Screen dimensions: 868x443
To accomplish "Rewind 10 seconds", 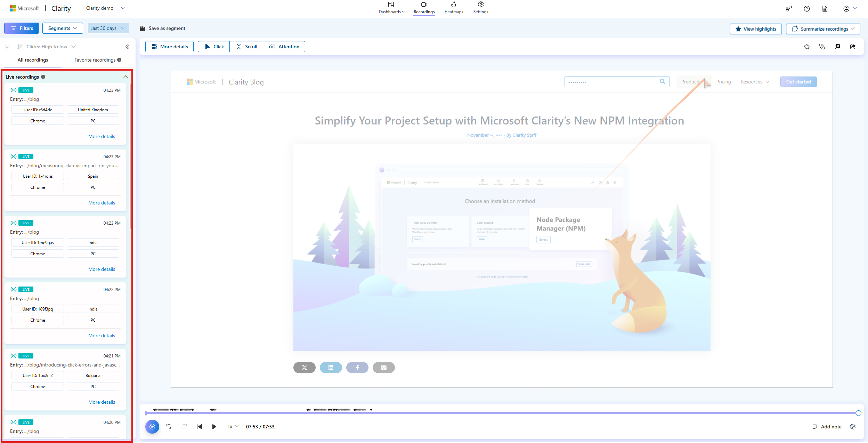I will (169, 427).
